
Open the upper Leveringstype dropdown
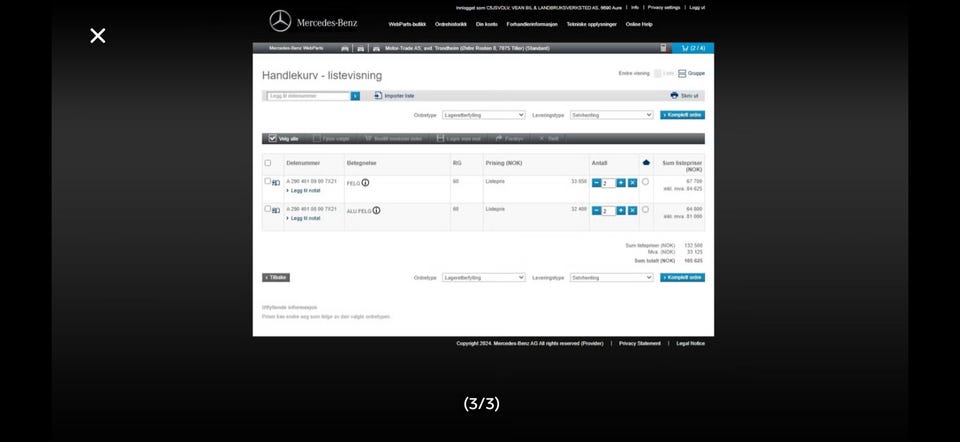[612, 115]
